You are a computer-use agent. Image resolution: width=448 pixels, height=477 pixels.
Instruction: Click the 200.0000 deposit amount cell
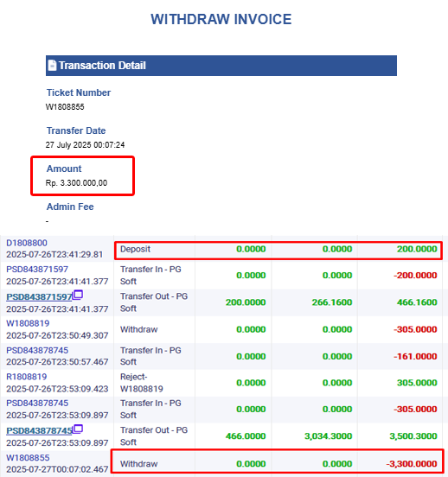[x=417, y=249]
